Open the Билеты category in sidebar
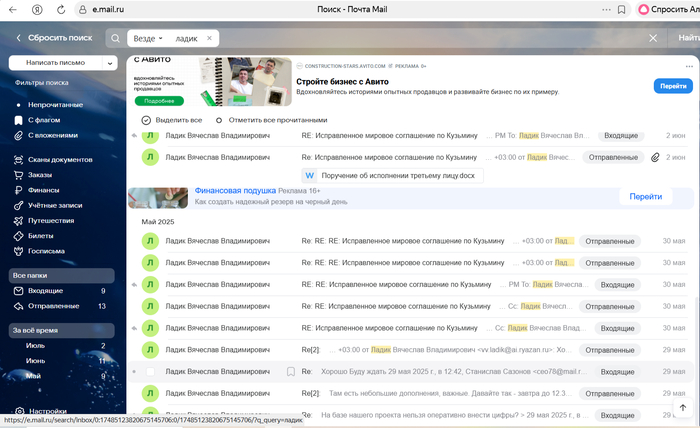Viewport: 700px width, 428px height. [40, 236]
